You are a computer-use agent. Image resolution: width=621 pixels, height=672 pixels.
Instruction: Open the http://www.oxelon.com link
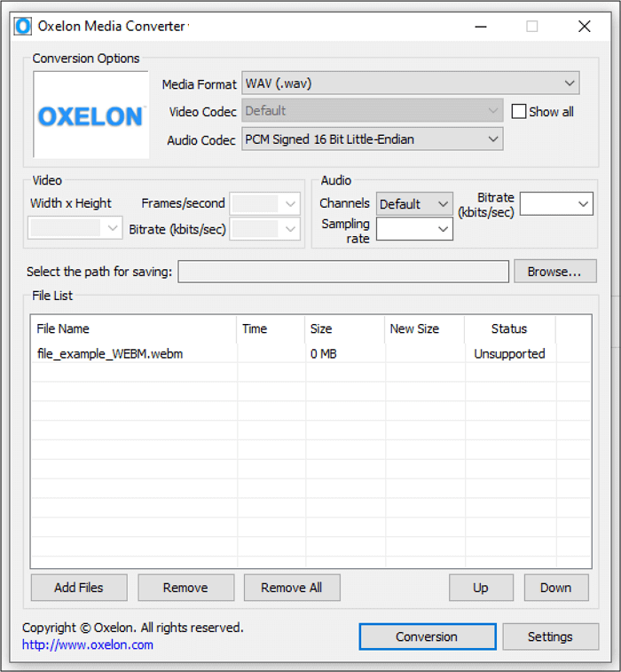pos(88,644)
